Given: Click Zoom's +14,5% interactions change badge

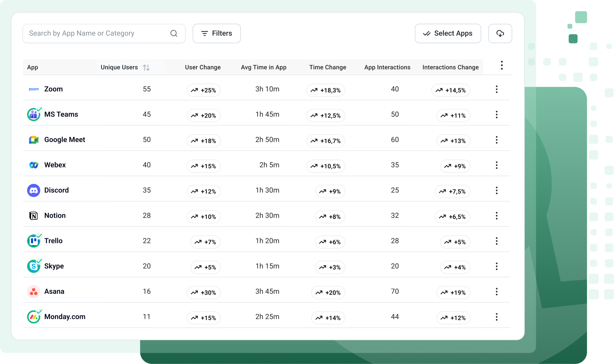Looking at the screenshot, I should [x=451, y=90].
